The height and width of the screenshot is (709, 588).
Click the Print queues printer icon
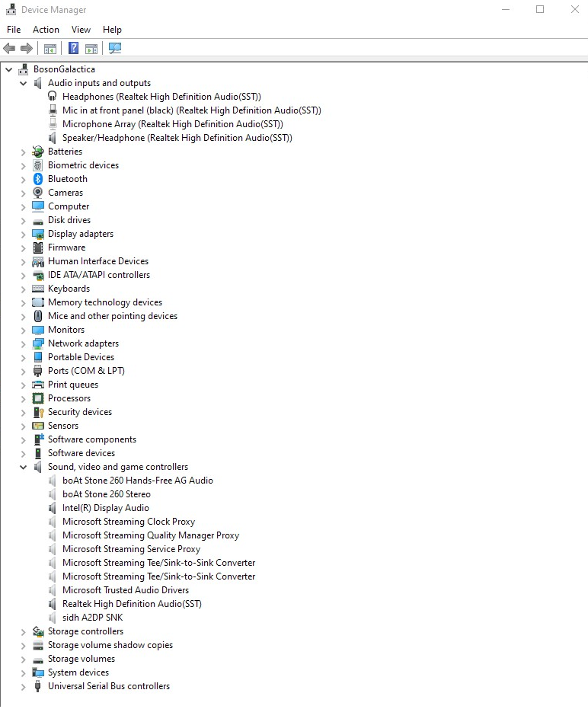[38, 385]
